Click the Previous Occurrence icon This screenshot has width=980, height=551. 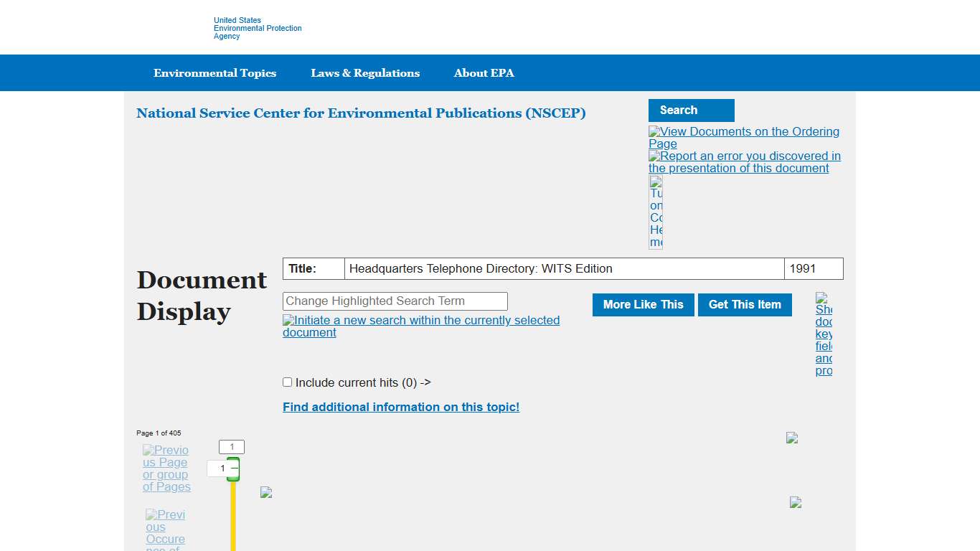click(166, 529)
